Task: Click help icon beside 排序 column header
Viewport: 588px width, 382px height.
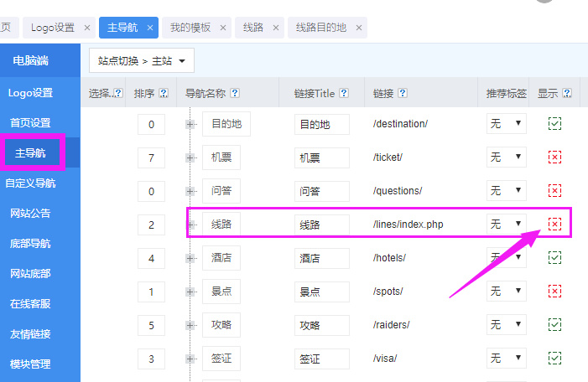Action: click(x=163, y=93)
